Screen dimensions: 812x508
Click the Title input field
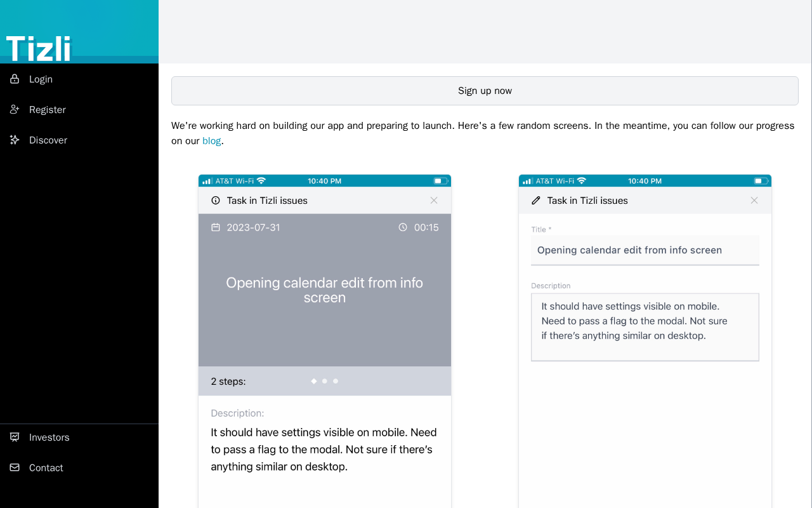645,250
